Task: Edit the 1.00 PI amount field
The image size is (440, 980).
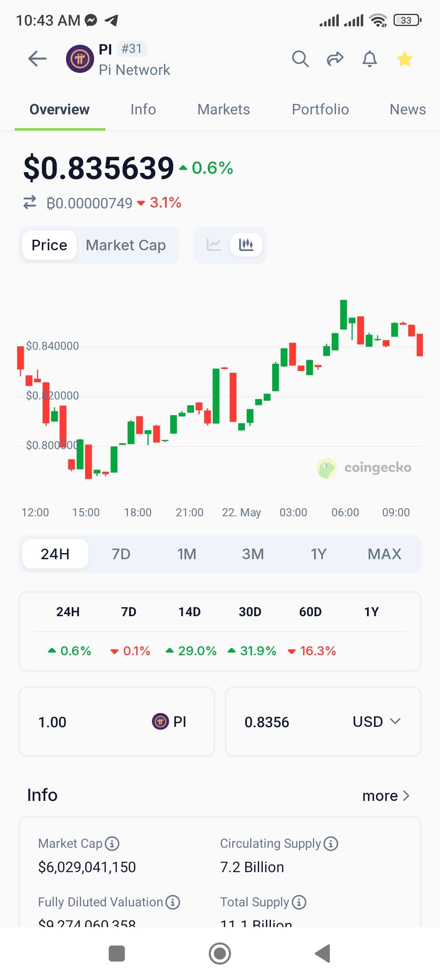Action: pyautogui.click(x=117, y=722)
